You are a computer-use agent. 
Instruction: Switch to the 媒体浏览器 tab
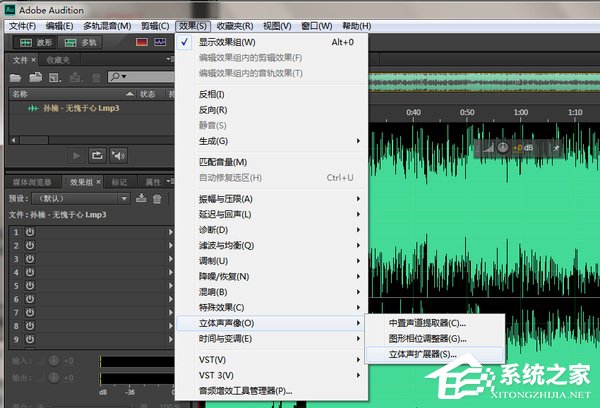coord(32,182)
